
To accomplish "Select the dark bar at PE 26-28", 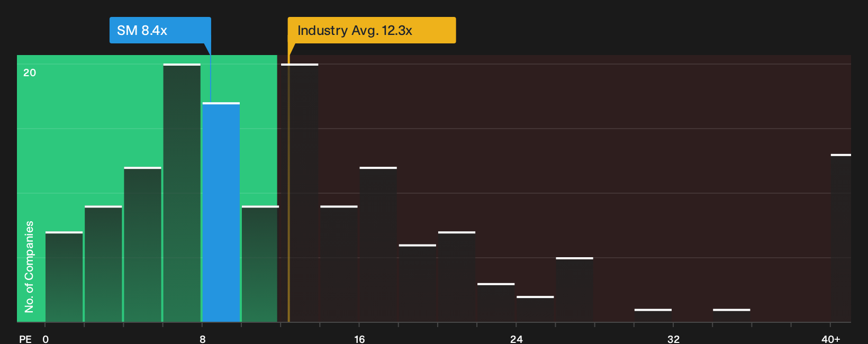I will point(575,290).
